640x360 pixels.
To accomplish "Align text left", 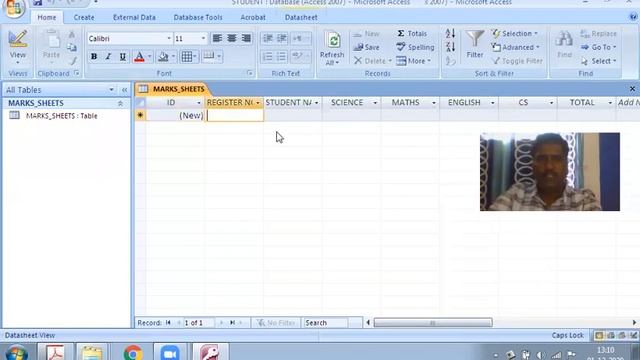I will click(217, 38).
